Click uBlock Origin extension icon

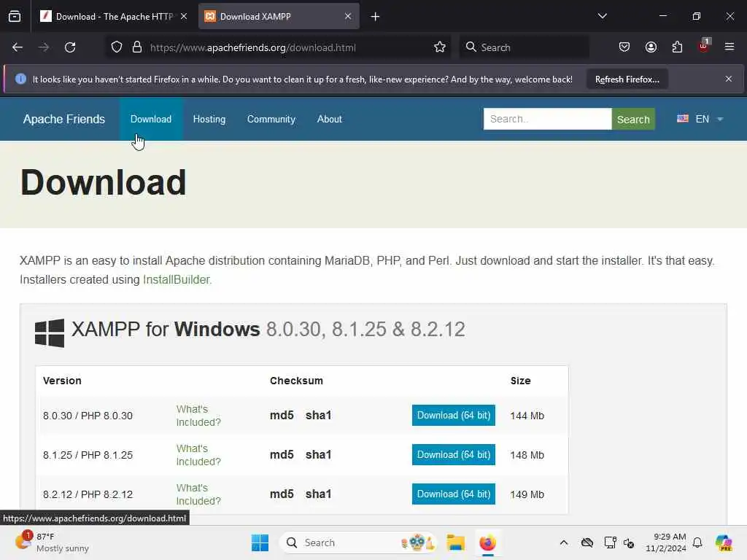coord(704,46)
